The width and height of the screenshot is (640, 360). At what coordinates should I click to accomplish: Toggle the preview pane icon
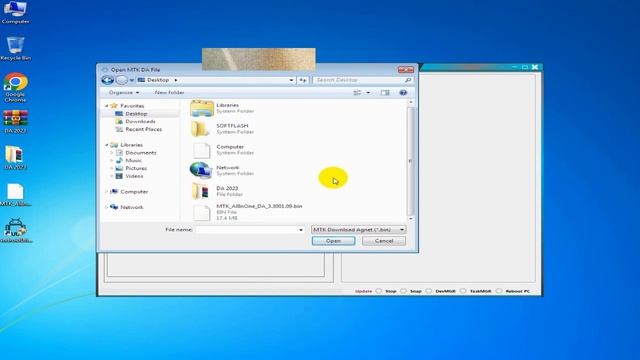pyautogui.click(x=385, y=93)
